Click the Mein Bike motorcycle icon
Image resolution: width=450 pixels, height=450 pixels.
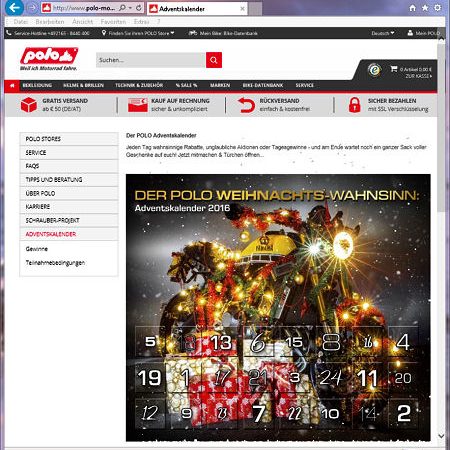[x=193, y=33]
